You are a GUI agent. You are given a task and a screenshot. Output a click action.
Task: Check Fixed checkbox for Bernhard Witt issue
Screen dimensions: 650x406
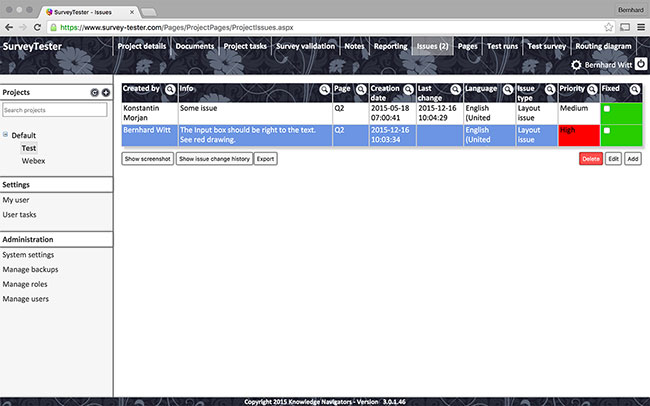point(606,130)
